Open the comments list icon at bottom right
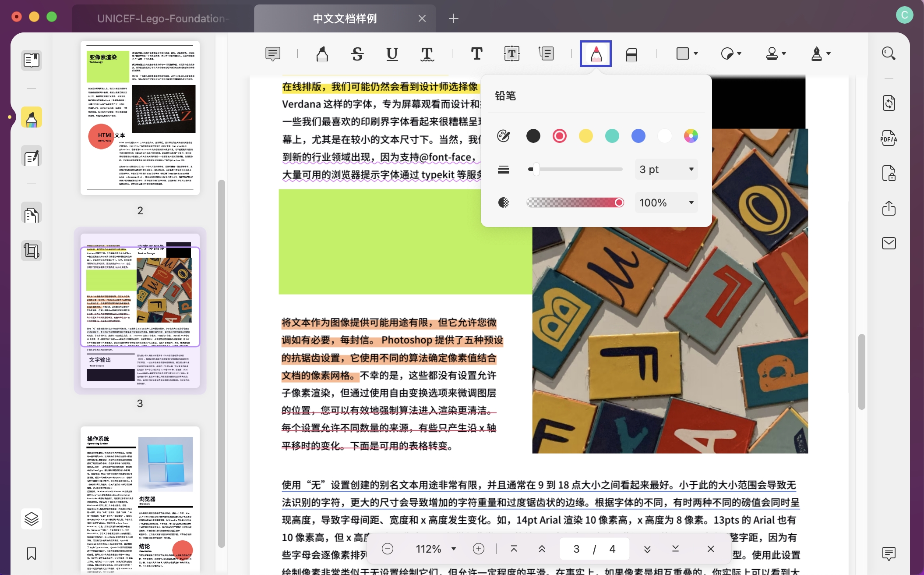The width and height of the screenshot is (924, 575). point(889,554)
